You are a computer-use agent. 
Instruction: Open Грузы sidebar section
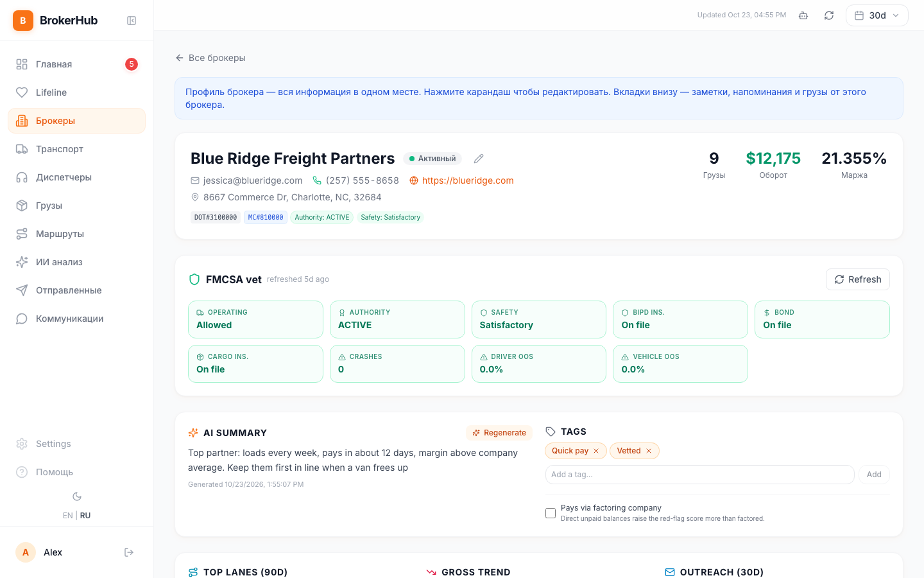[76, 206]
